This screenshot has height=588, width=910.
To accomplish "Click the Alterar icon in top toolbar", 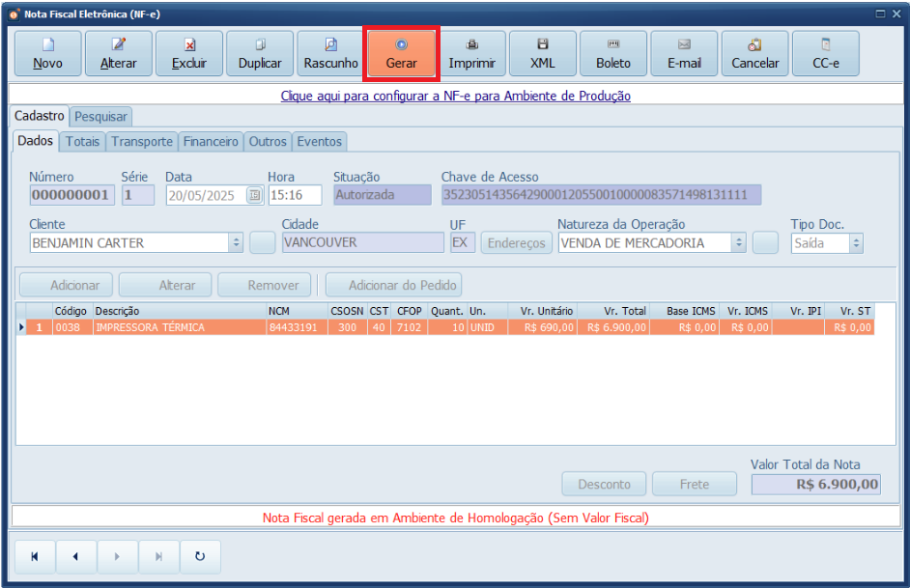I will 118,53.
